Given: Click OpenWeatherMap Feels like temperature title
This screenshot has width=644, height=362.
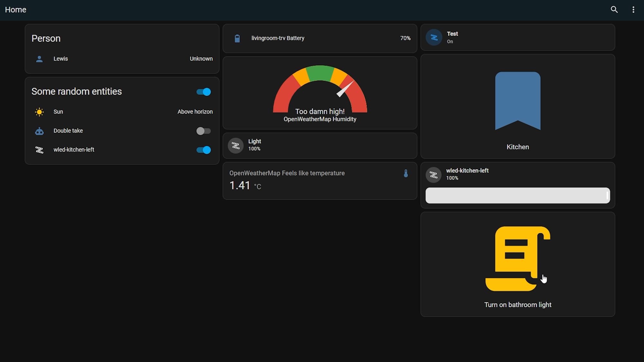Looking at the screenshot, I should point(287,173).
